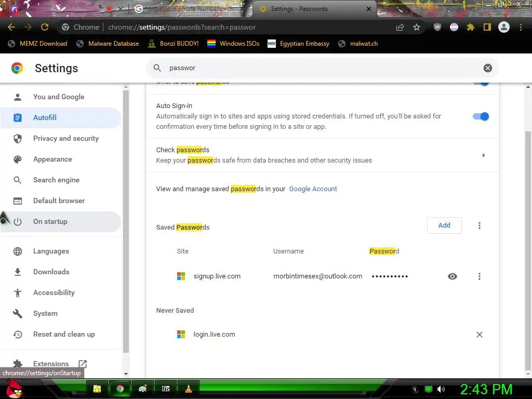Click the address bar URL chrome://settings/passwords
This screenshot has height=399, width=532.
182,27
